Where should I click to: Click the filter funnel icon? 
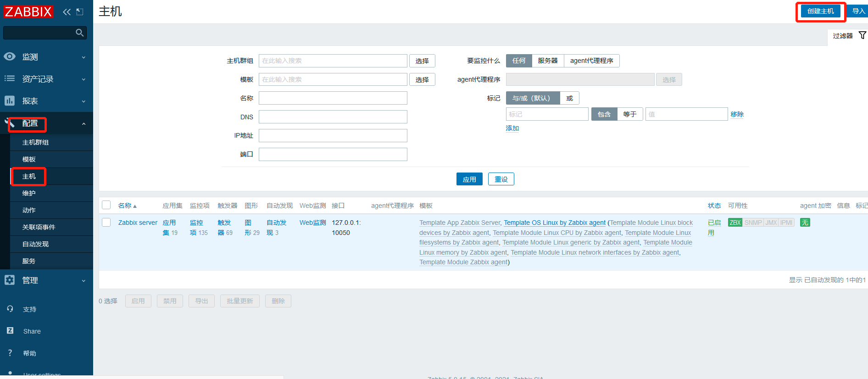pyautogui.click(x=862, y=35)
